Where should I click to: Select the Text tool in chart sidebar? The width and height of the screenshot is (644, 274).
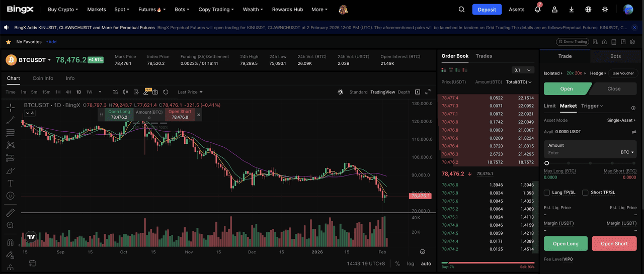(x=10, y=183)
